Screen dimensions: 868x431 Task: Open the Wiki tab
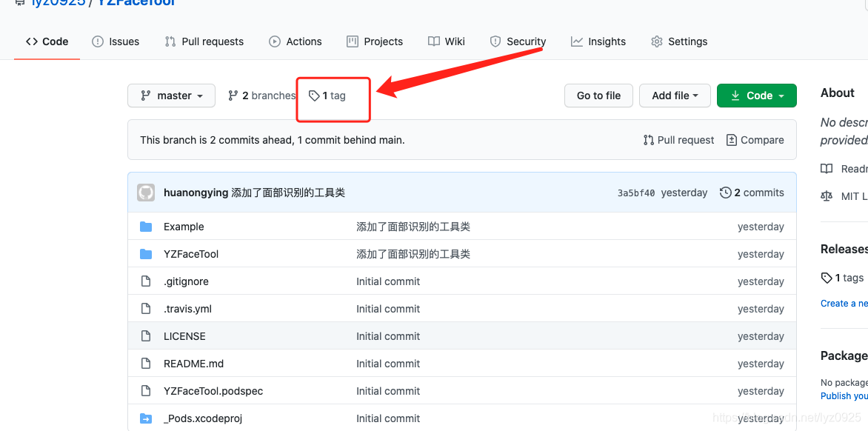(x=446, y=41)
